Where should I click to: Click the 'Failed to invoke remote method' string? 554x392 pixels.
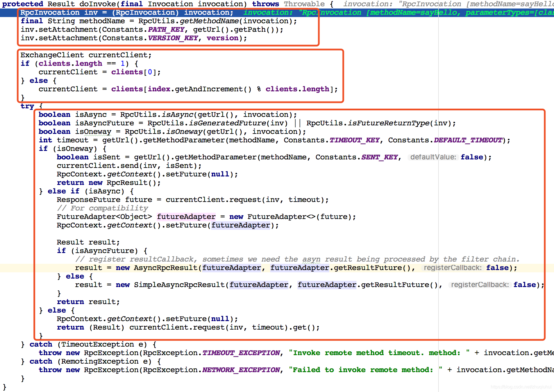(366, 370)
